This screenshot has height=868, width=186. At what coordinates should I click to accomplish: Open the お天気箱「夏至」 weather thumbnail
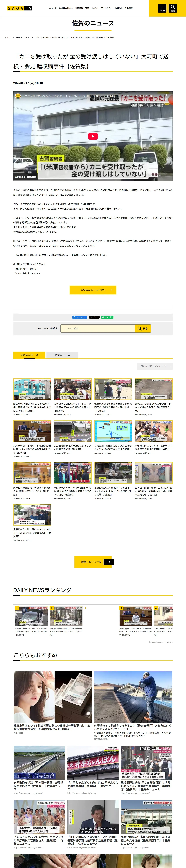[113, 431]
